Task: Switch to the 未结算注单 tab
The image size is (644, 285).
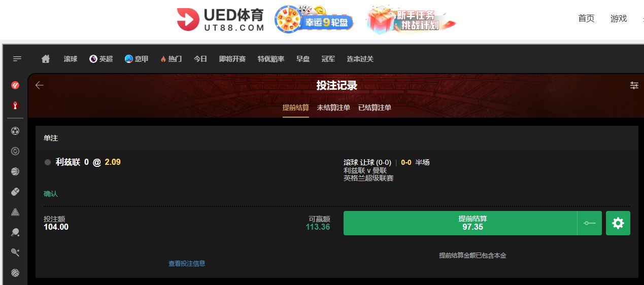Action: click(x=333, y=108)
